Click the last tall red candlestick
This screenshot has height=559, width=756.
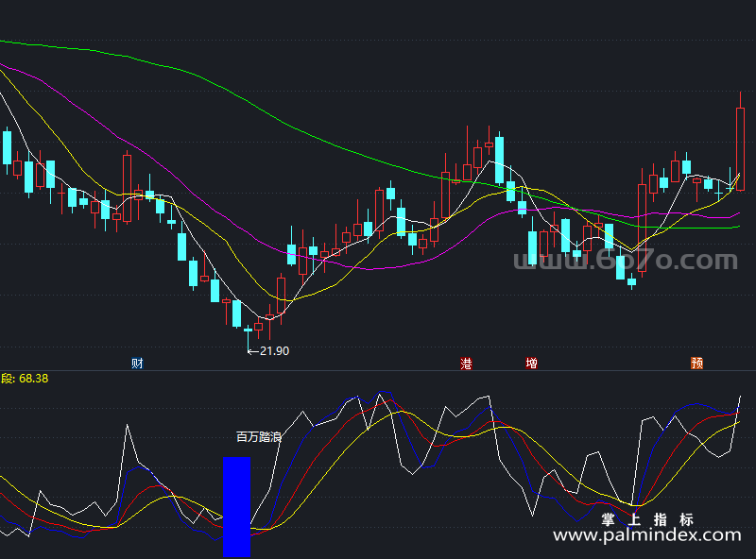click(x=740, y=149)
